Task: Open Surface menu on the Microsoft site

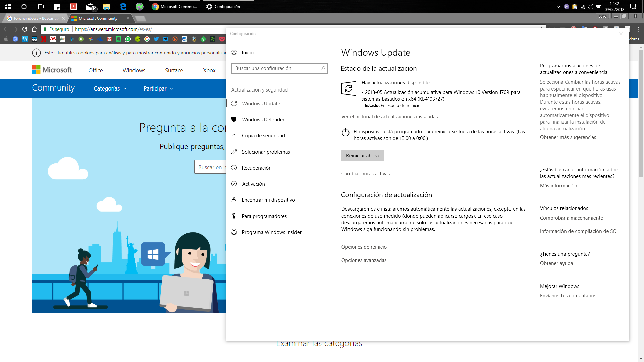Action: click(x=174, y=70)
